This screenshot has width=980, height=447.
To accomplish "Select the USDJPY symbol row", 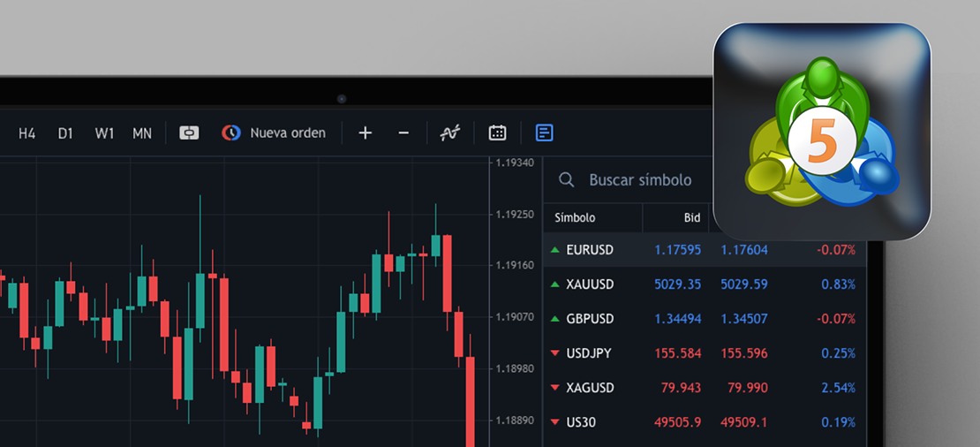I will [705, 353].
